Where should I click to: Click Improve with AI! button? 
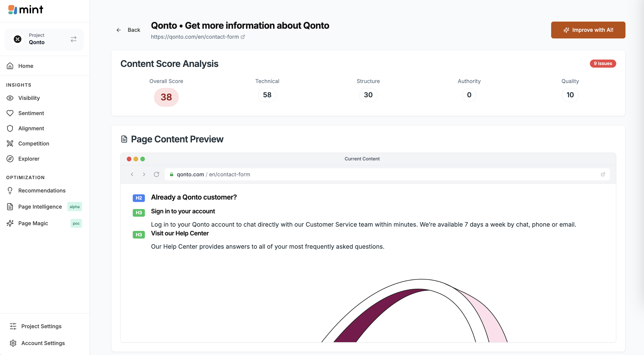pyautogui.click(x=588, y=30)
